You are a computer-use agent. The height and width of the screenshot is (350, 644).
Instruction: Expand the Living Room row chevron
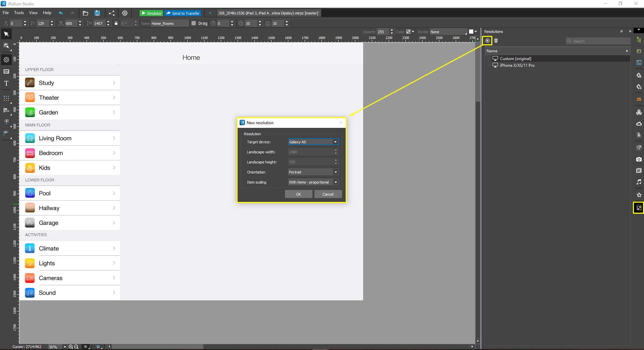pyautogui.click(x=114, y=138)
